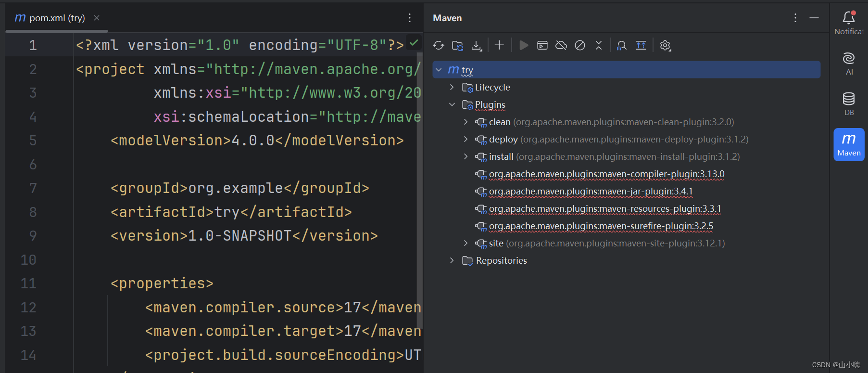Image resolution: width=868 pixels, height=373 pixels.
Task: Open Notifications bell in sidebar
Action: click(x=849, y=23)
